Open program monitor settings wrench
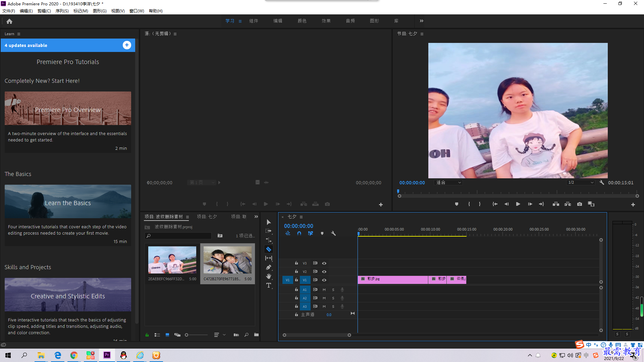The image size is (644, 362). pos(602,183)
